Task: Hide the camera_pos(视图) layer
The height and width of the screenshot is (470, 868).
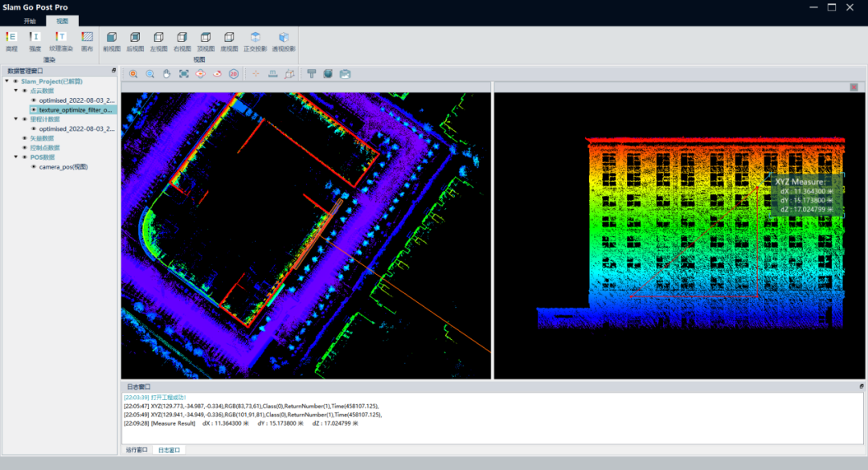Action: tap(33, 167)
